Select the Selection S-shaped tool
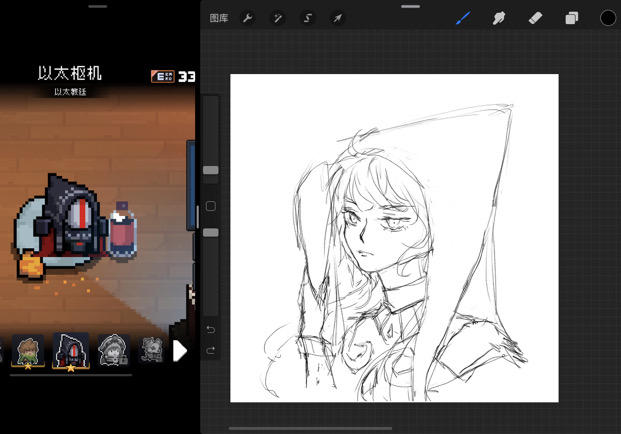 pyautogui.click(x=308, y=18)
